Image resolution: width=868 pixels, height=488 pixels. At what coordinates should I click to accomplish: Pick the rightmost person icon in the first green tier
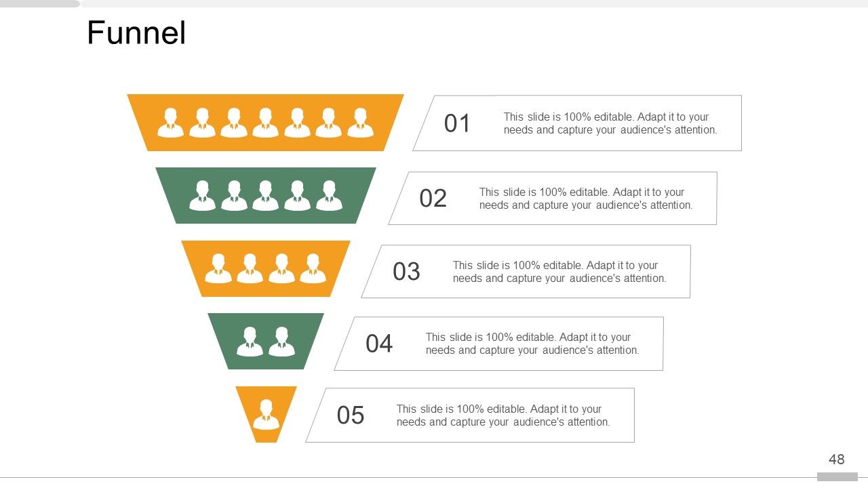coord(329,196)
